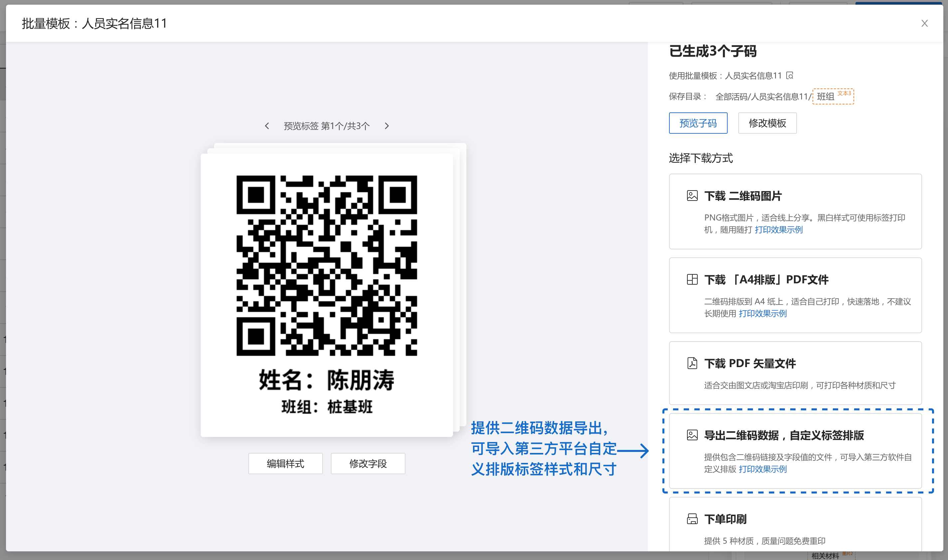Click the image icon beside 导出二维码数据
This screenshot has width=948, height=560.
(x=692, y=435)
